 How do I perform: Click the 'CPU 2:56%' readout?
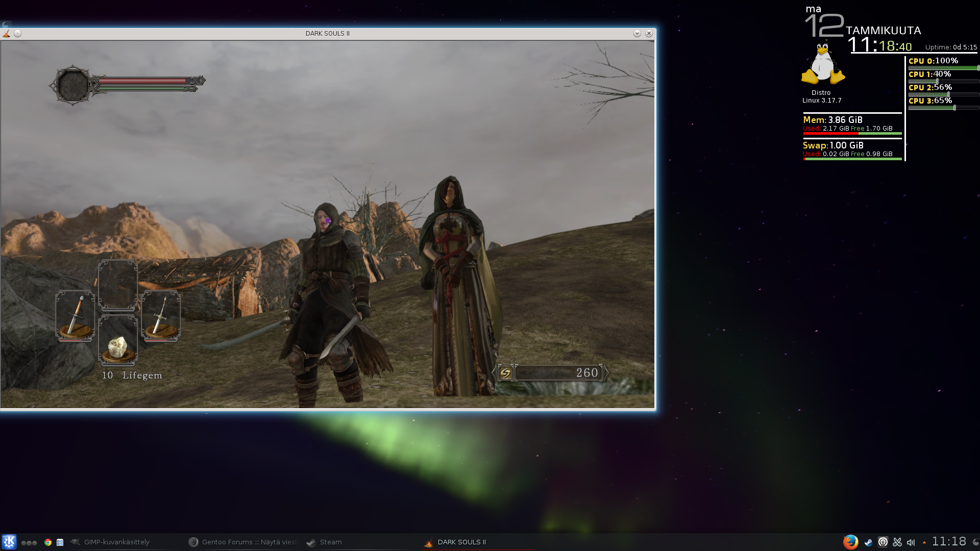(x=930, y=87)
